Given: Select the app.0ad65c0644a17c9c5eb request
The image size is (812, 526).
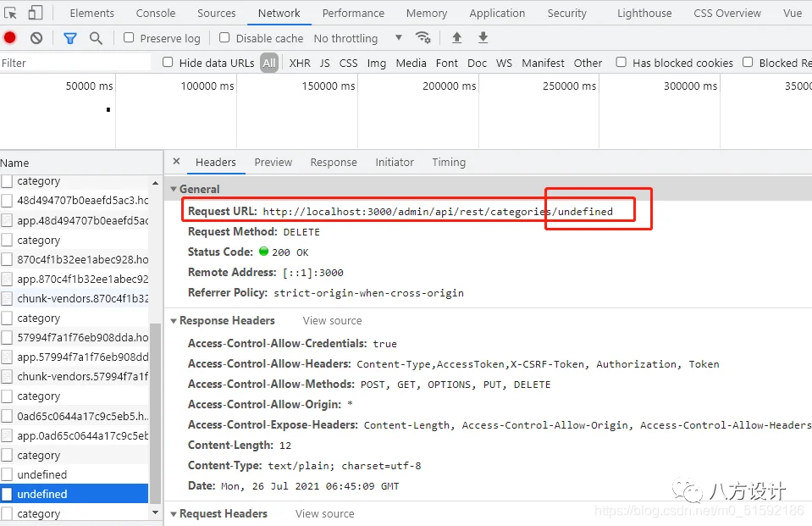Looking at the screenshot, I should 75,436.
